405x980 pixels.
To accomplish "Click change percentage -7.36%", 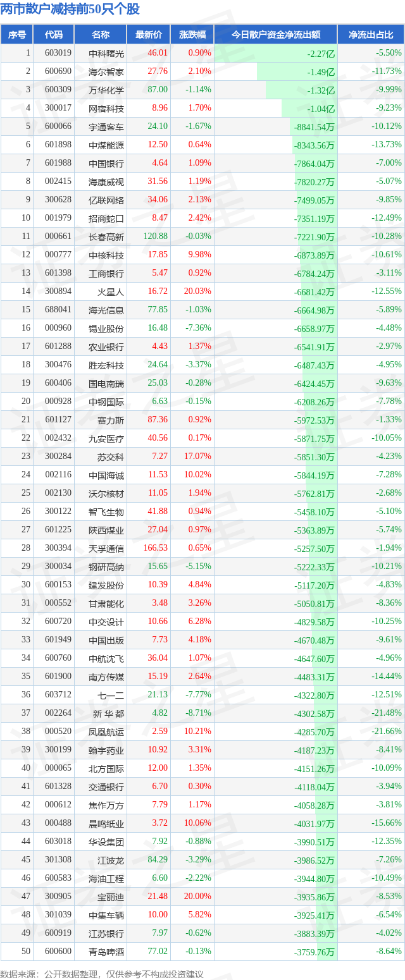I will point(199,328).
